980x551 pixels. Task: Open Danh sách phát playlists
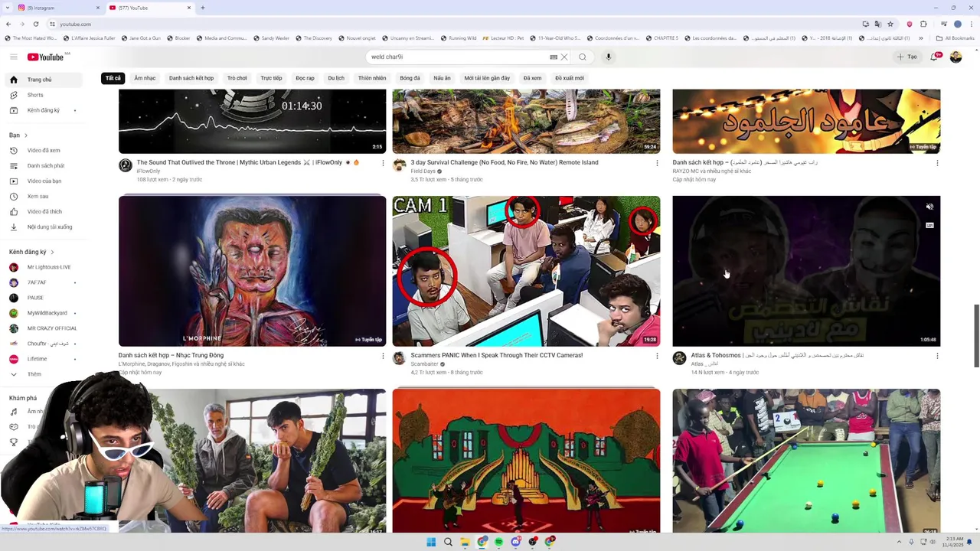[42, 166]
